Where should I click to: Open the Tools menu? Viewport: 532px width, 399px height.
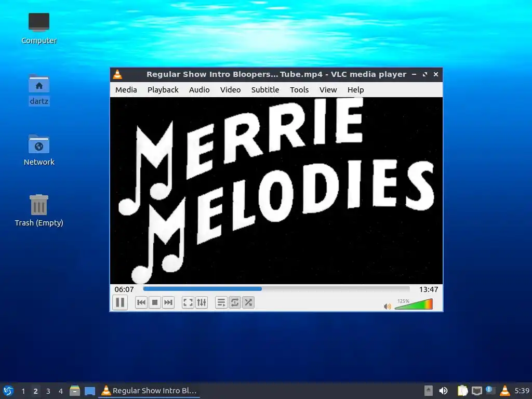(x=299, y=90)
